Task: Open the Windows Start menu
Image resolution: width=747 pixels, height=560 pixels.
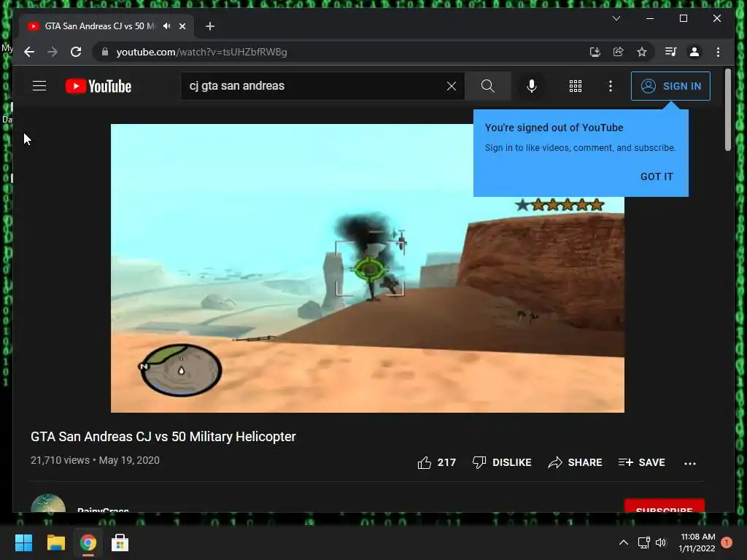Action: point(23,542)
